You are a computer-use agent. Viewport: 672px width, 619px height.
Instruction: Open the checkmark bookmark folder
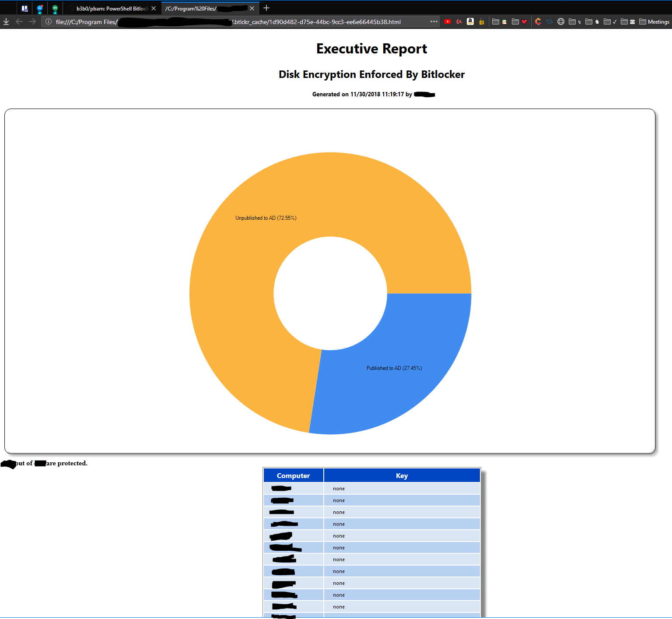[x=610, y=21]
